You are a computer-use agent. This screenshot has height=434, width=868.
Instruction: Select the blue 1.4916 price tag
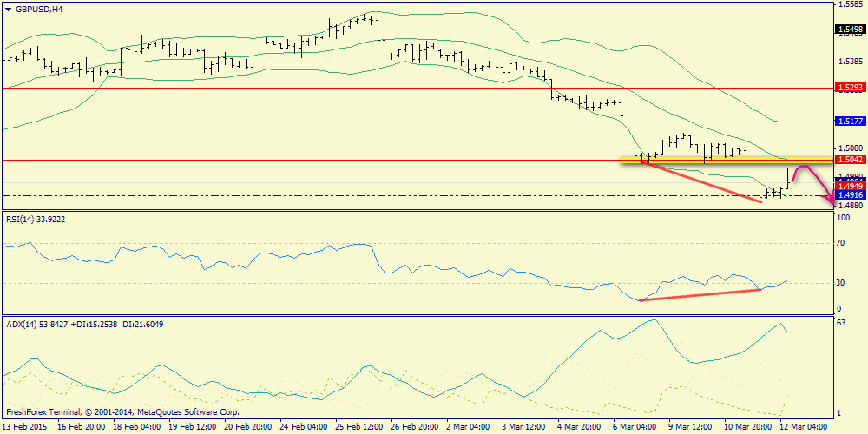[x=851, y=195]
